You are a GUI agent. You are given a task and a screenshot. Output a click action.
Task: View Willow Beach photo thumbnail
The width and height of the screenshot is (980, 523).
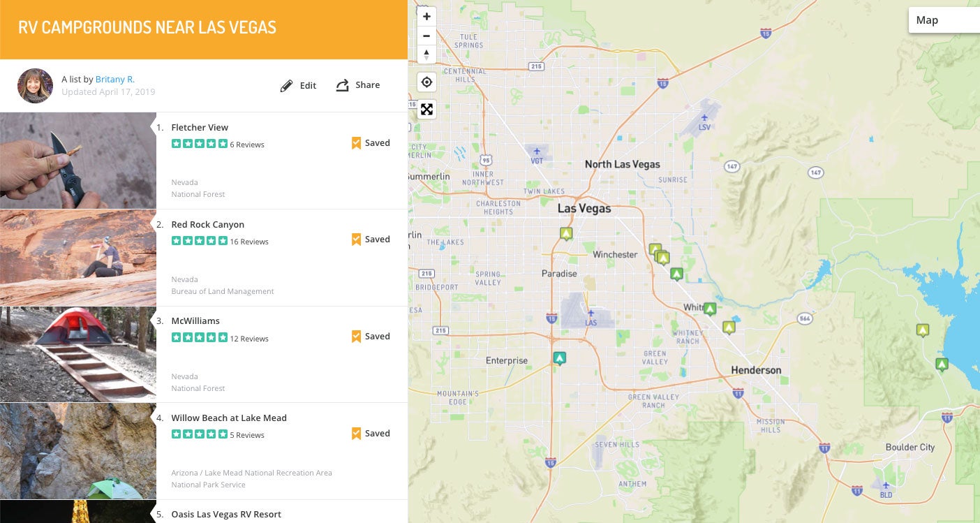pos(78,451)
